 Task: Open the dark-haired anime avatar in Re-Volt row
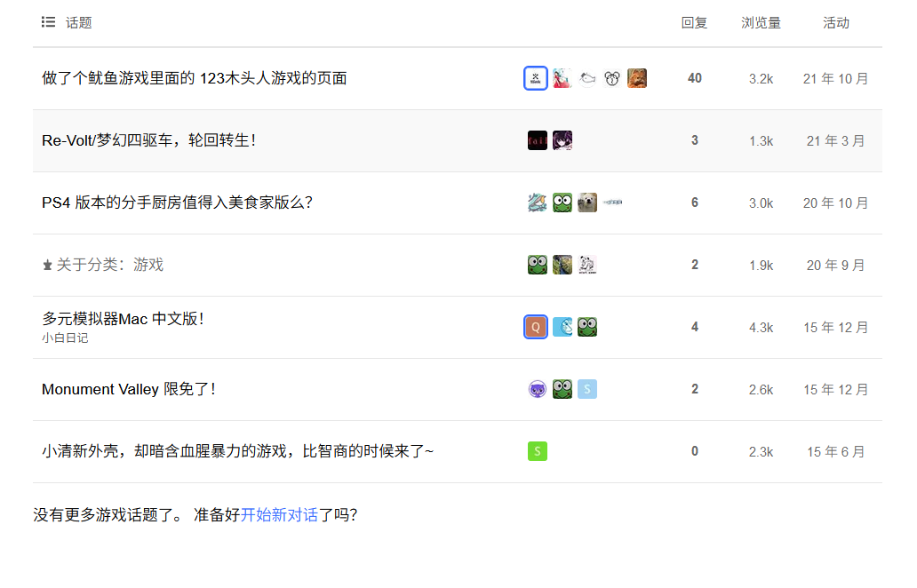point(562,140)
